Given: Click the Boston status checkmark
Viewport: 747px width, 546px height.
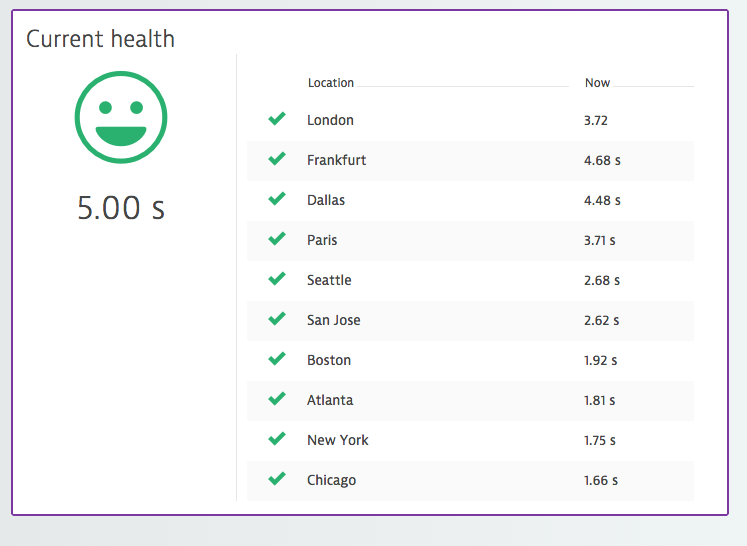Looking at the screenshot, I should 277,358.
